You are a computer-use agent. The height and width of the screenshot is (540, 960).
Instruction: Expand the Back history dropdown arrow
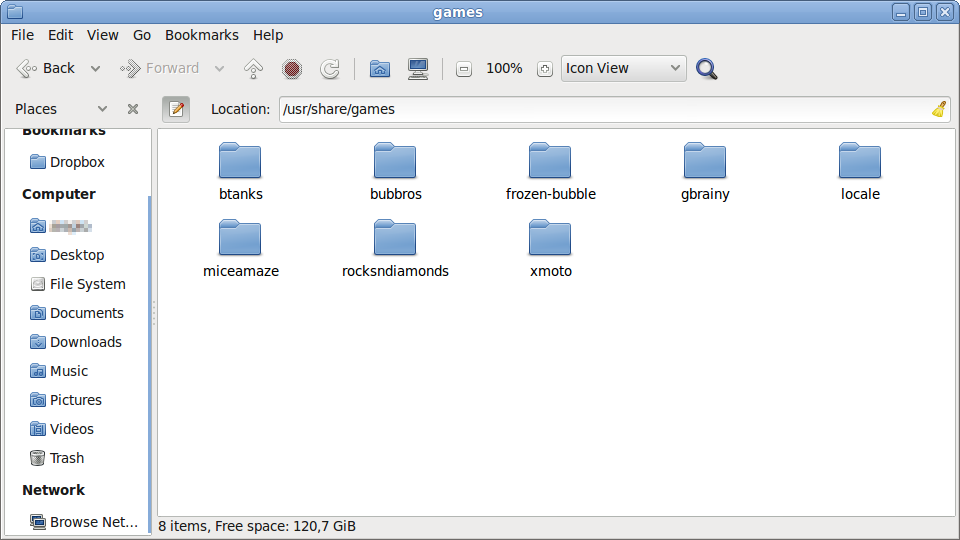(x=96, y=69)
